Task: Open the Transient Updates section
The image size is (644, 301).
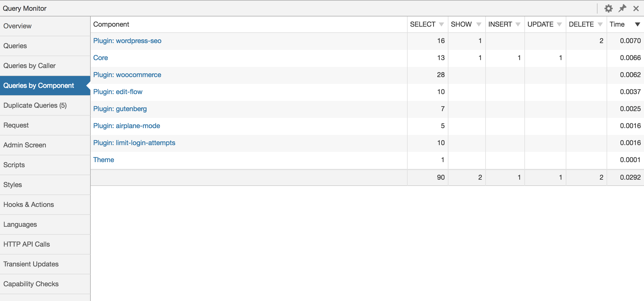Action: [31, 264]
